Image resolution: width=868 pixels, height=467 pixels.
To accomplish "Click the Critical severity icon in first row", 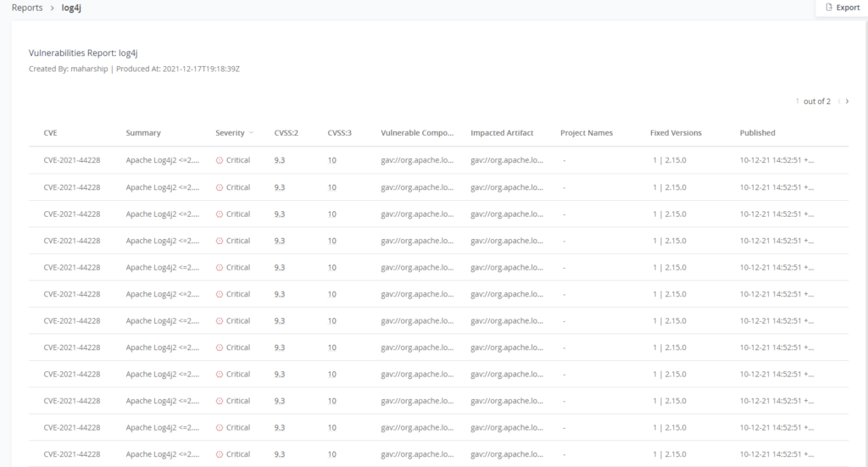I will click(x=220, y=160).
